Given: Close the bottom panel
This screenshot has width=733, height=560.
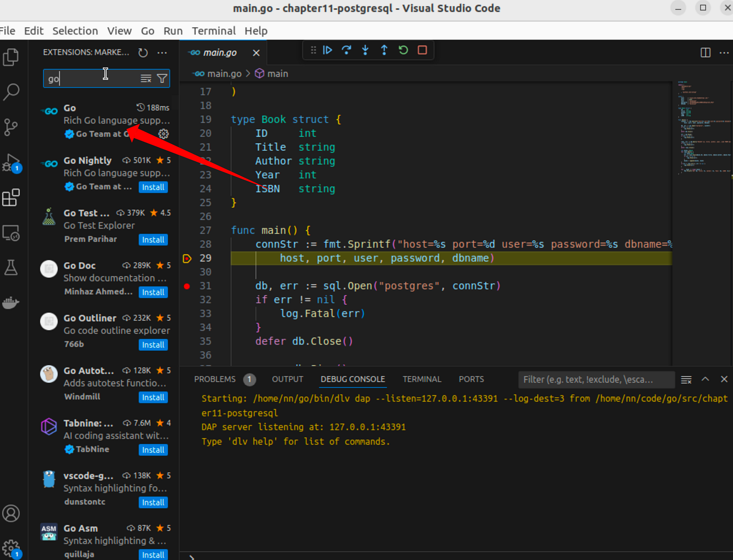Looking at the screenshot, I should pos(724,379).
